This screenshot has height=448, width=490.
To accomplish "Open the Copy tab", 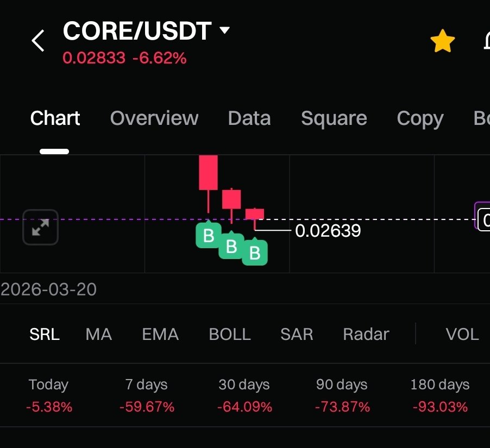I will [x=420, y=118].
